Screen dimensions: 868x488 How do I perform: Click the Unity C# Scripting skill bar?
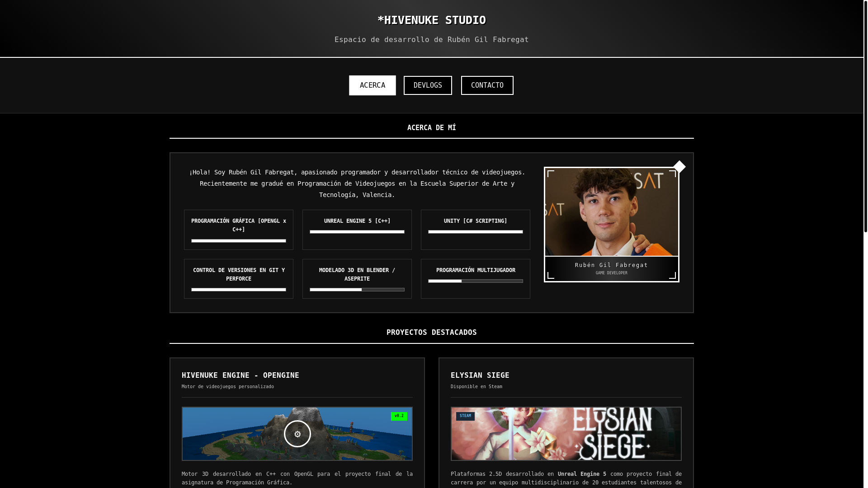click(476, 232)
